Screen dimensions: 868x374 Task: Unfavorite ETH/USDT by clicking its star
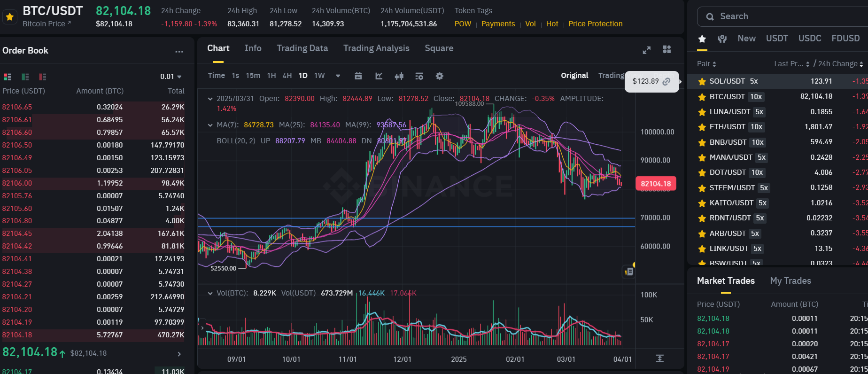click(x=702, y=127)
